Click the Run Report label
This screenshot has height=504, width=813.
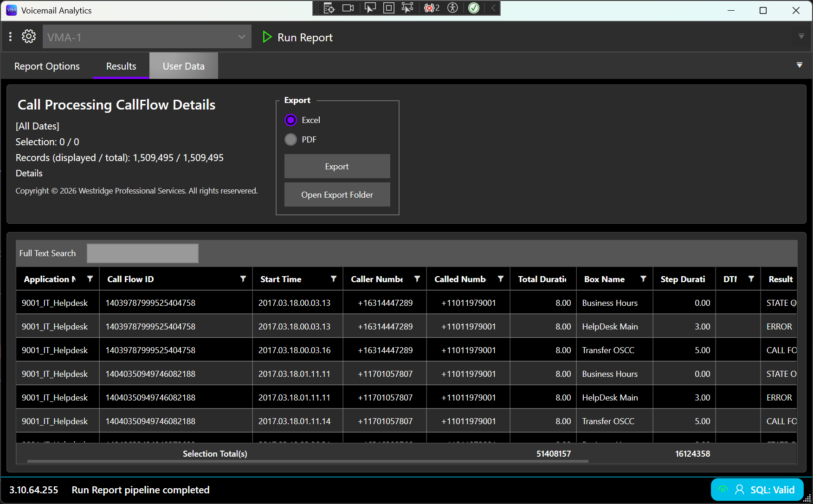(x=305, y=37)
